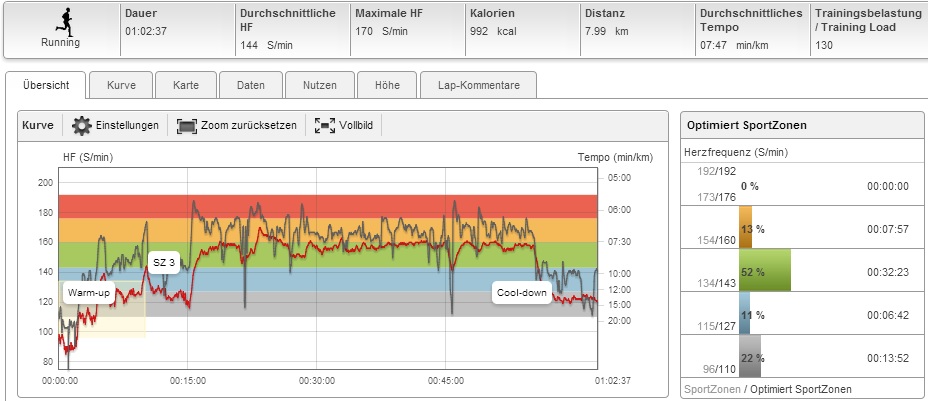This screenshot has height=401, width=928.
Task: Click the Optimiert SportZonen link
Action: [x=796, y=388]
